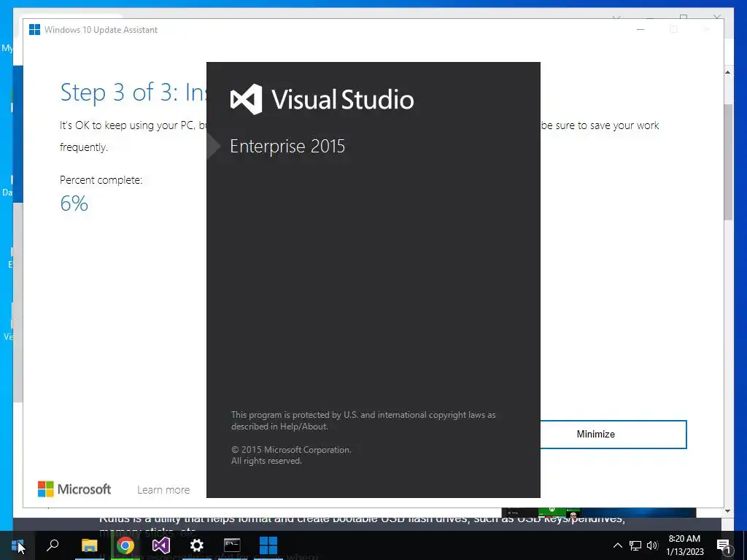Screen dimensions: 747x560
Task: Open the Windows Start menu
Action: coord(18,545)
